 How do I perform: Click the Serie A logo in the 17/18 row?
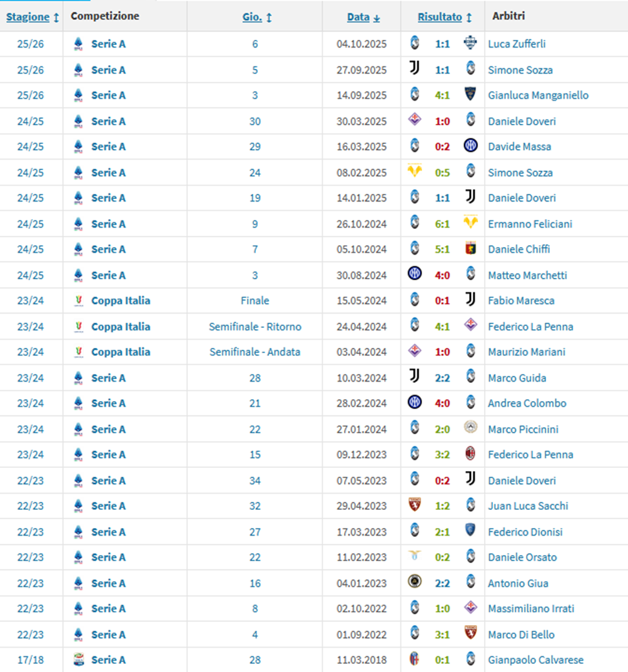point(78,659)
